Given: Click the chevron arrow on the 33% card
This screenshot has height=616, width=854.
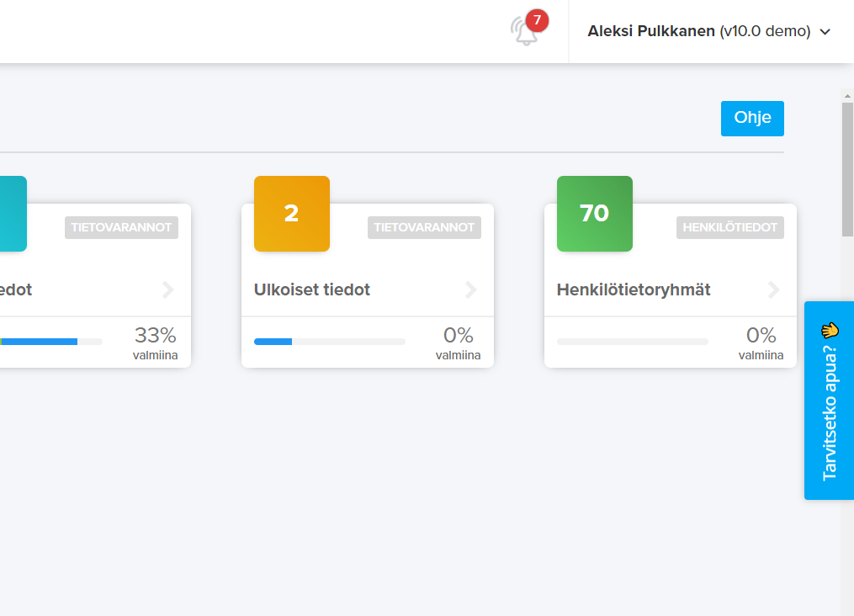Looking at the screenshot, I should click(167, 289).
